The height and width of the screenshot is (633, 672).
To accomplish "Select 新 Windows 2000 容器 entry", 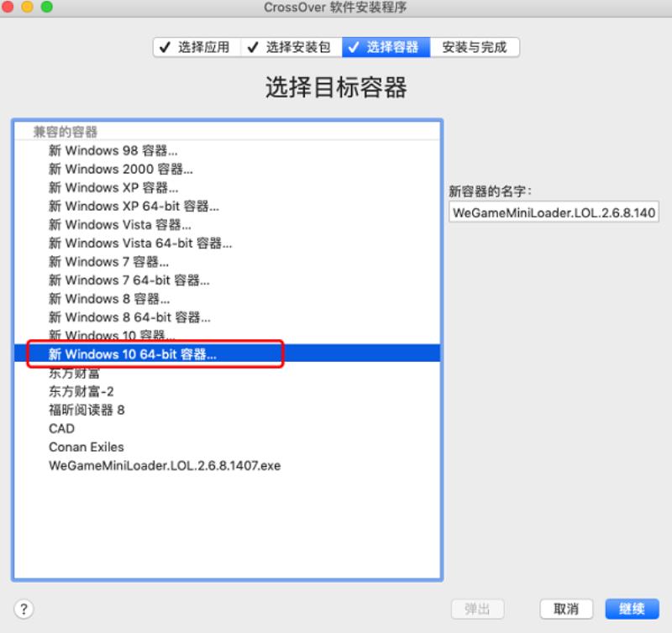I will tap(227, 169).
